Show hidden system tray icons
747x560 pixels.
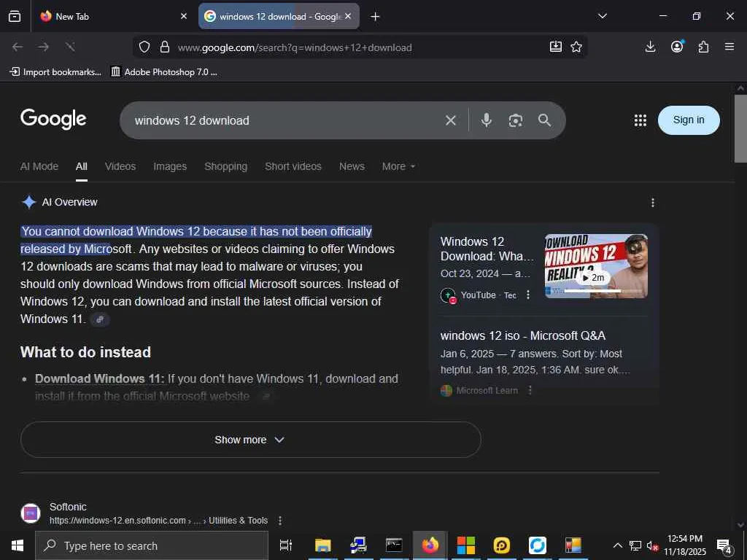[x=617, y=545]
